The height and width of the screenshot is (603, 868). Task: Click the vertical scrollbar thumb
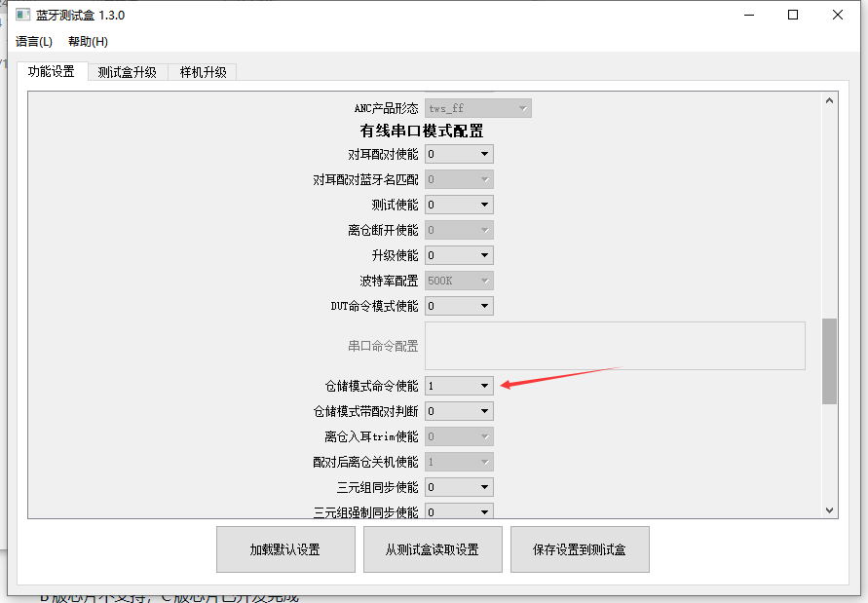pos(829,361)
